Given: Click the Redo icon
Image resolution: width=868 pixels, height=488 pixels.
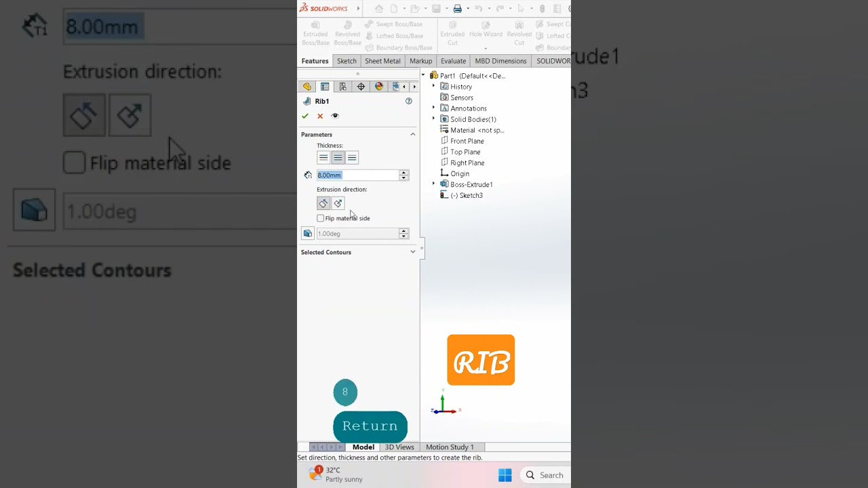Looking at the screenshot, I should click(500, 9).
